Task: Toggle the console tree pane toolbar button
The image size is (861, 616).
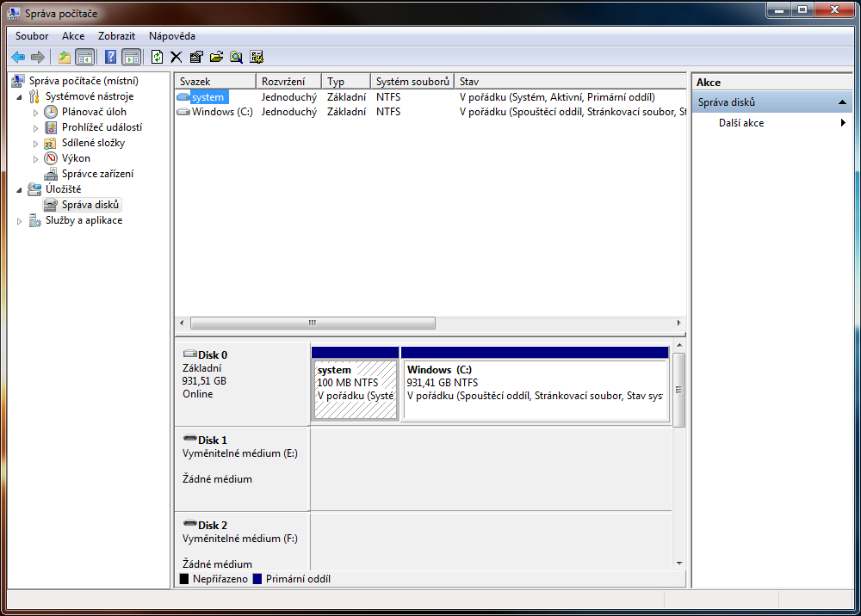Action: tap(84, 58)
